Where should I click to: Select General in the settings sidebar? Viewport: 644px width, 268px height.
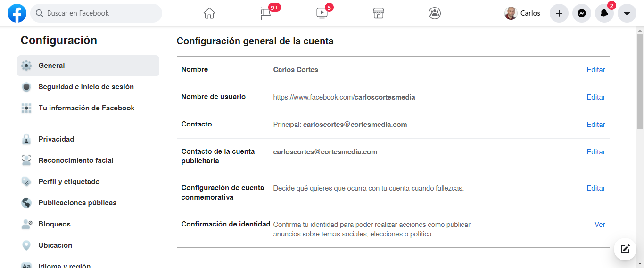pos(88,66)
